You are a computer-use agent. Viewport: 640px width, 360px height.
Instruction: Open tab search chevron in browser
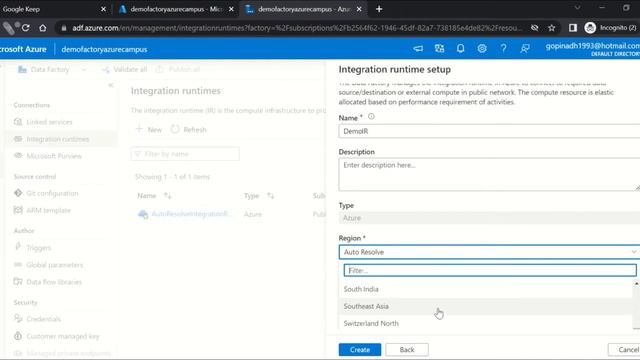pyautogui.click(x=577, y=8)
